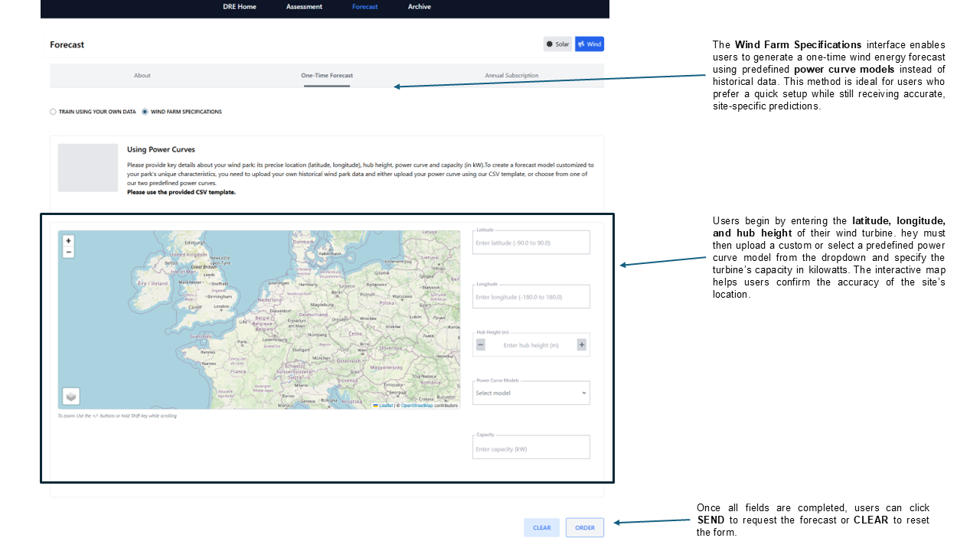Click the map zoom in plus button
980x551 pixels.
pos(68,241)
